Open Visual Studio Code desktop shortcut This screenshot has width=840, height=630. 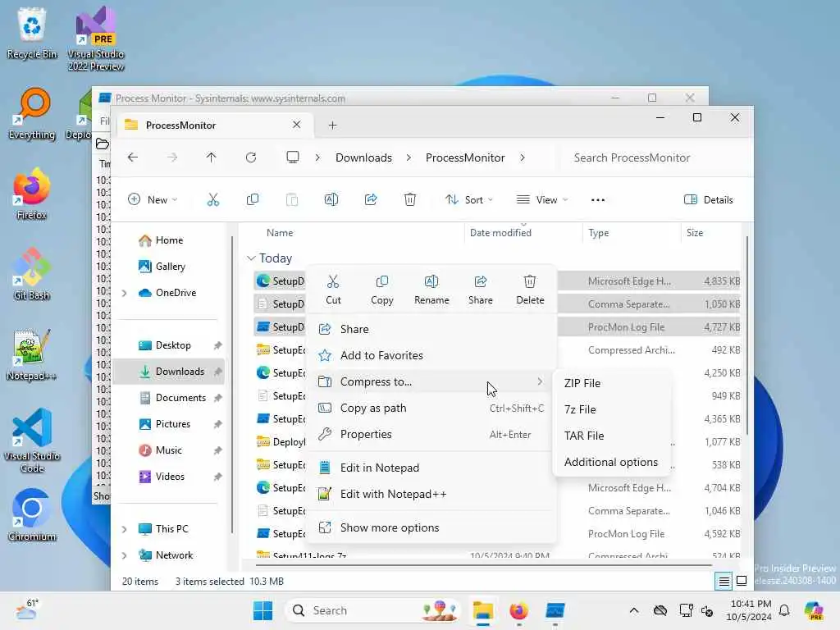point(32,441)
